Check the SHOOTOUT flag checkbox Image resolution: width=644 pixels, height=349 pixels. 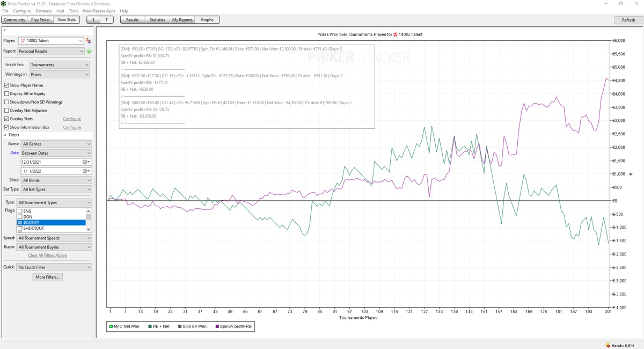coord(20,229)
